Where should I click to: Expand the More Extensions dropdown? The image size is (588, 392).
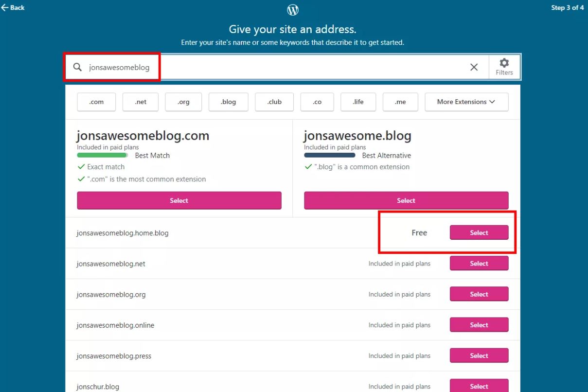[466, 102]
